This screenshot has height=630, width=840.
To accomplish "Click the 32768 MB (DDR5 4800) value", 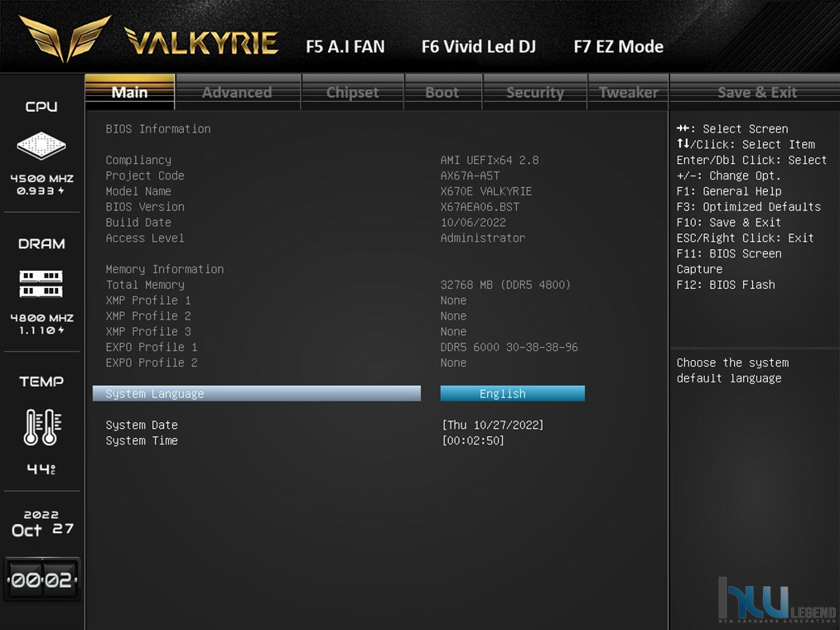I will point(505,285).
